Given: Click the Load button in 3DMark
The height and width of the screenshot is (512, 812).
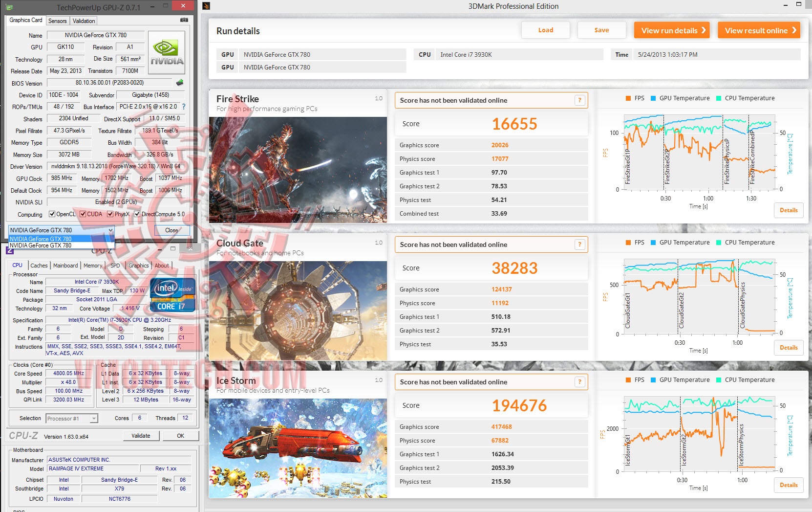Looking at the screenshot, I should [x=546, y=30].
